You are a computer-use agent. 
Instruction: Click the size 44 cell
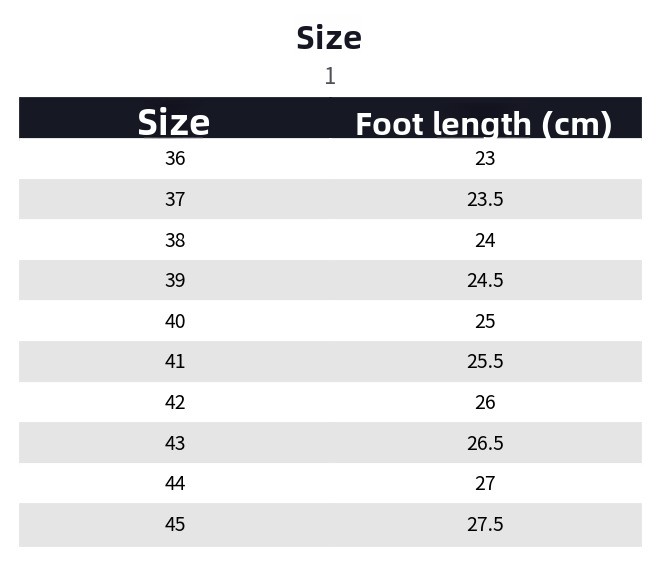coord(175,483)
